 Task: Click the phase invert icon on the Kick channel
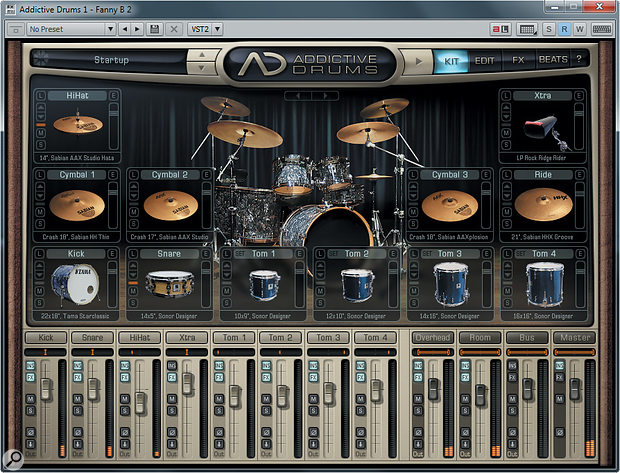30,432
